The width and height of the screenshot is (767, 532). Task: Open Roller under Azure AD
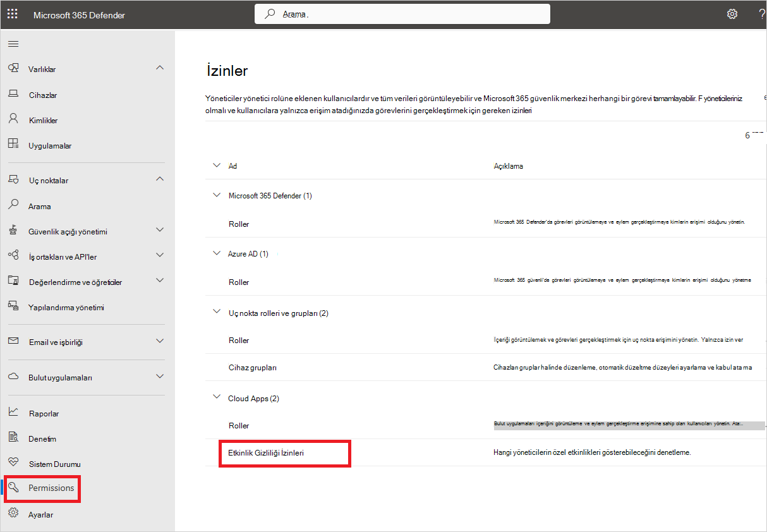pos(239,282)
